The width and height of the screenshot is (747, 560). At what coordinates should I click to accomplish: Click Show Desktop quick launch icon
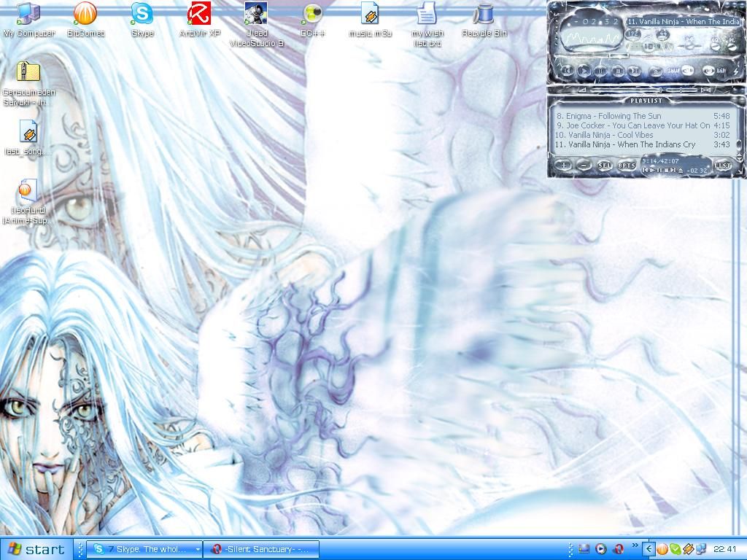[584, 549]
